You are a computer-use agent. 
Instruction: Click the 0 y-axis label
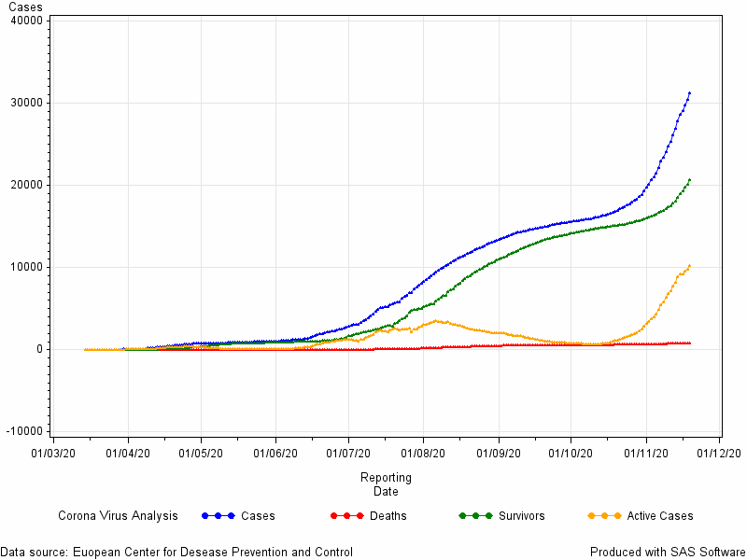39,349
